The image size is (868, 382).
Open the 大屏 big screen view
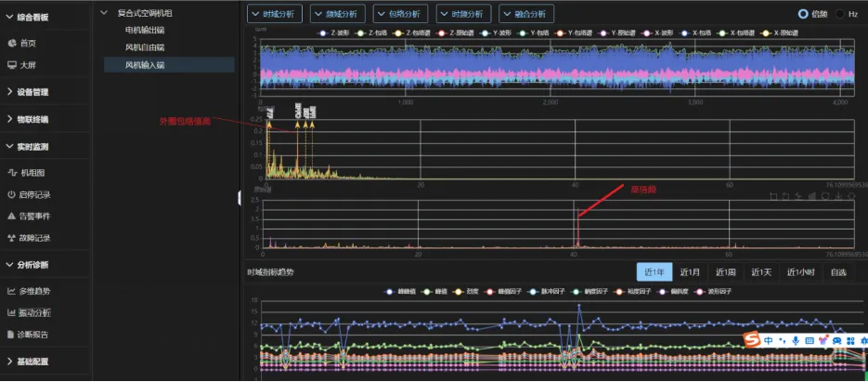(28, 65)
